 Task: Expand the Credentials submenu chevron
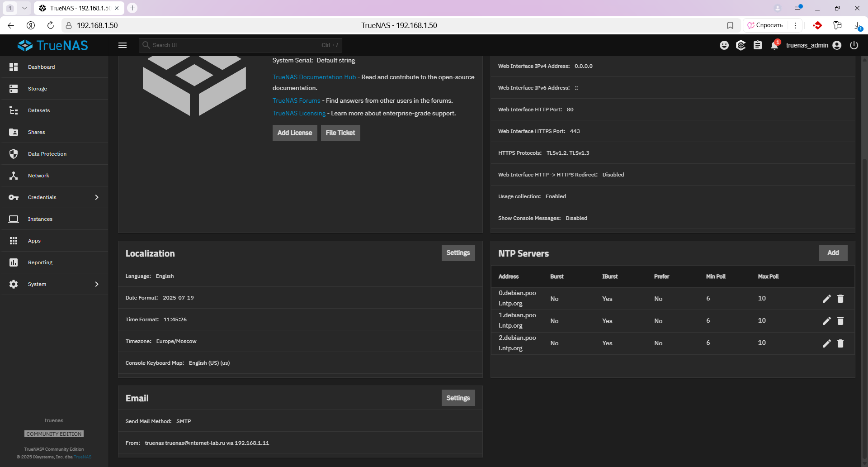coord(97,197)
